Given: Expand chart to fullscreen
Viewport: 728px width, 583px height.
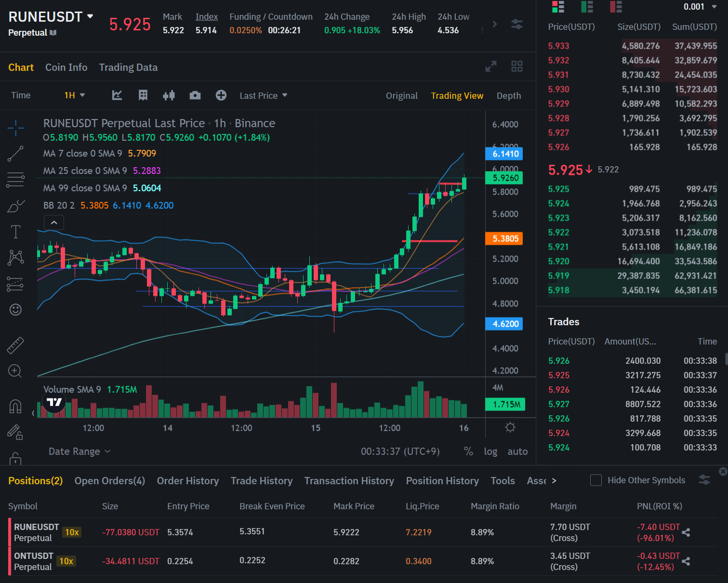Looking at the screenshot, I should point(491,66).
